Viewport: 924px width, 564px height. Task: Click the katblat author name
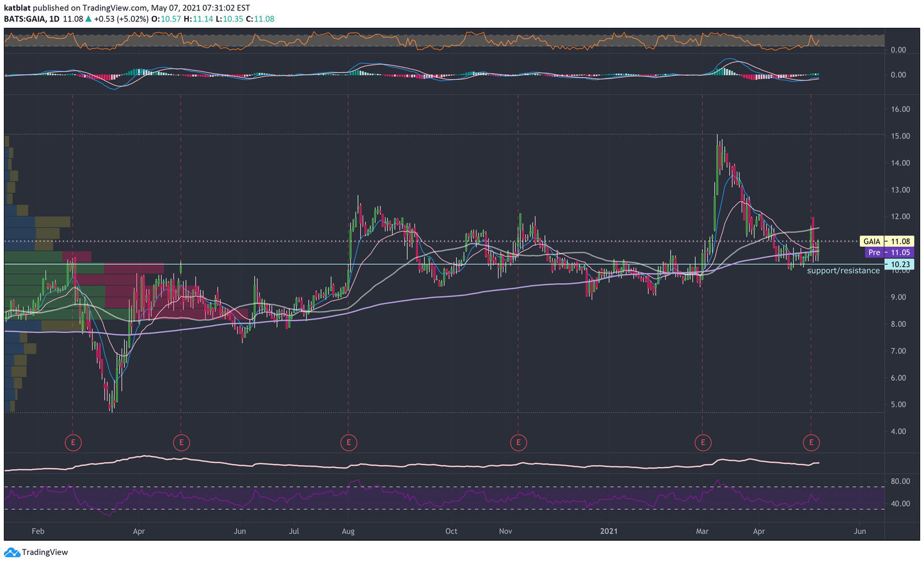(x=17, y=8)
